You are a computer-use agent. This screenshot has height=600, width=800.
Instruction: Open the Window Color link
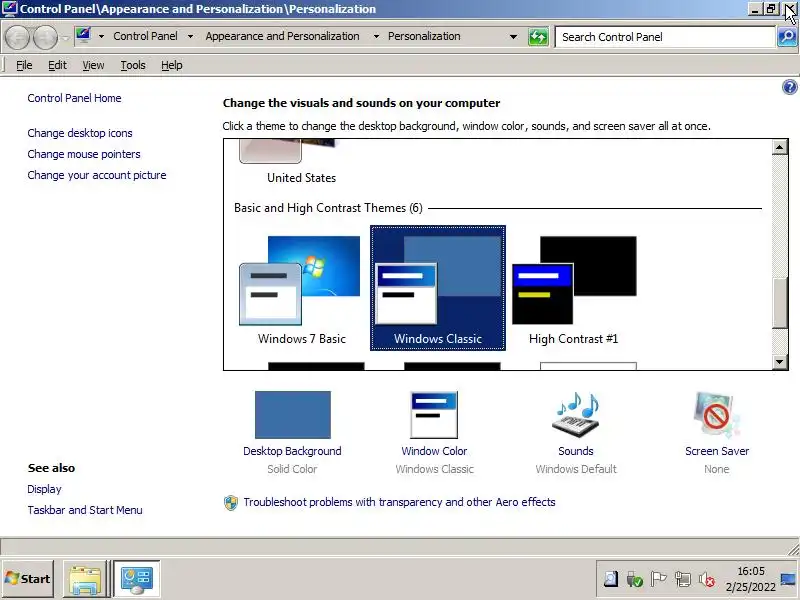tap(434, 451)
